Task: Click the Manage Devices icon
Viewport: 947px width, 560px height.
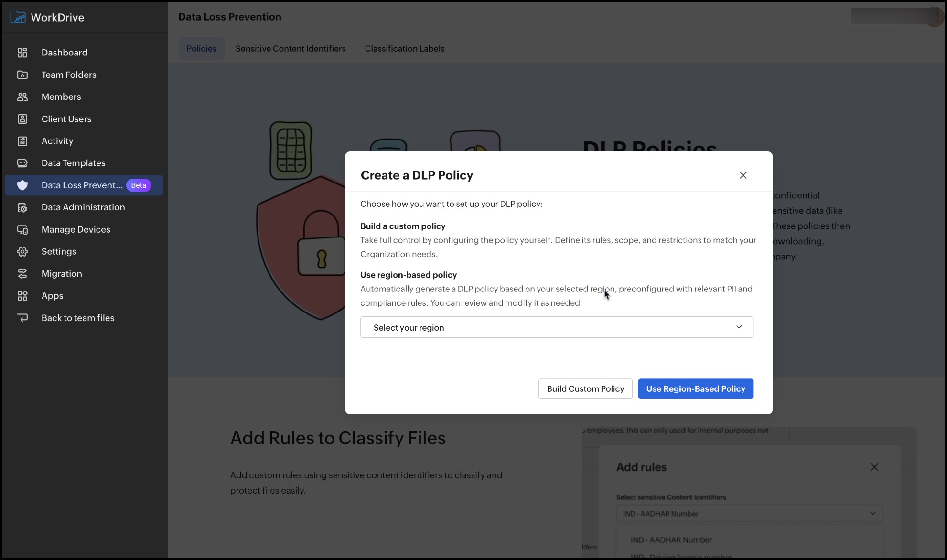Action: [x=22, y=229]
